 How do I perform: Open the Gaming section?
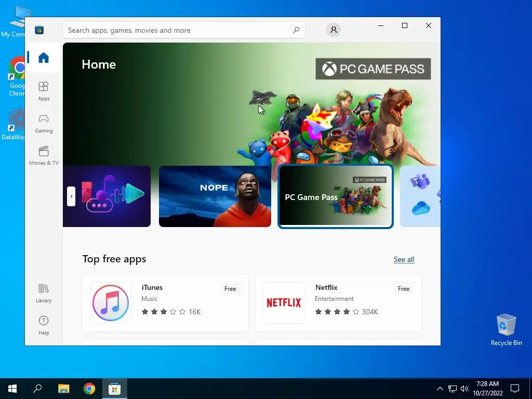coord(44,124)
